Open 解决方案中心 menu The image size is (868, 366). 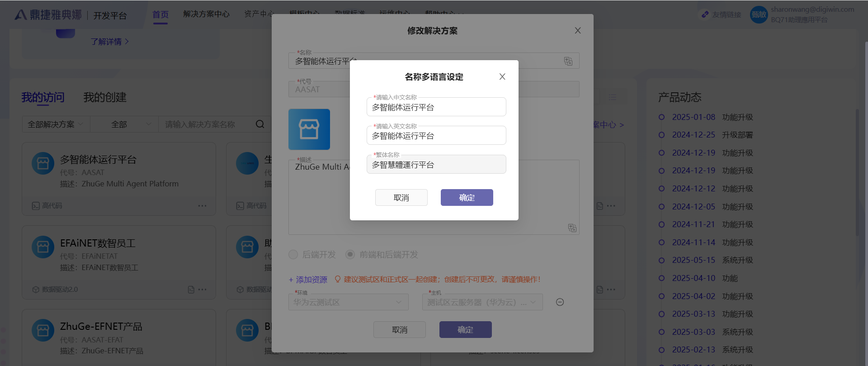click(x=206, y=14)
